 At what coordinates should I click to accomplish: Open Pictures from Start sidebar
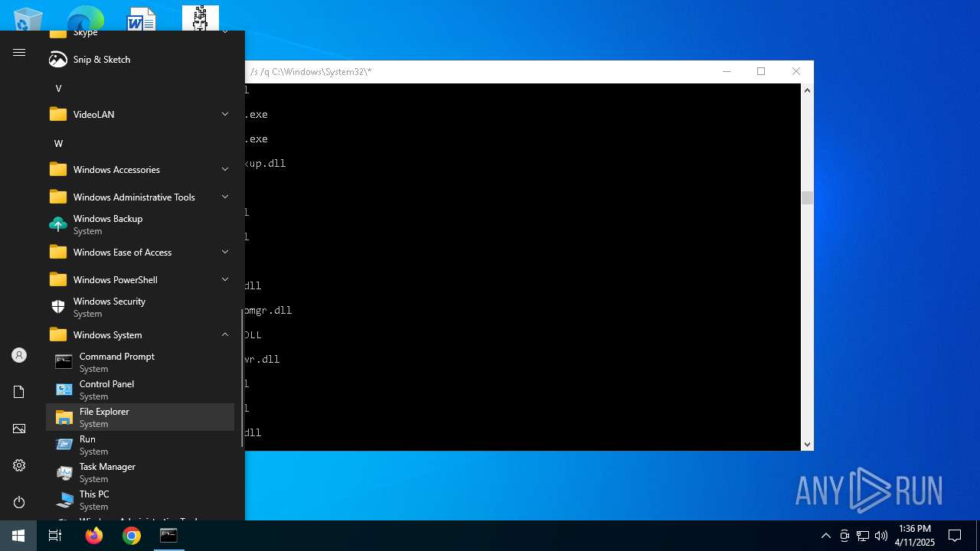click(x=19, y=429)
